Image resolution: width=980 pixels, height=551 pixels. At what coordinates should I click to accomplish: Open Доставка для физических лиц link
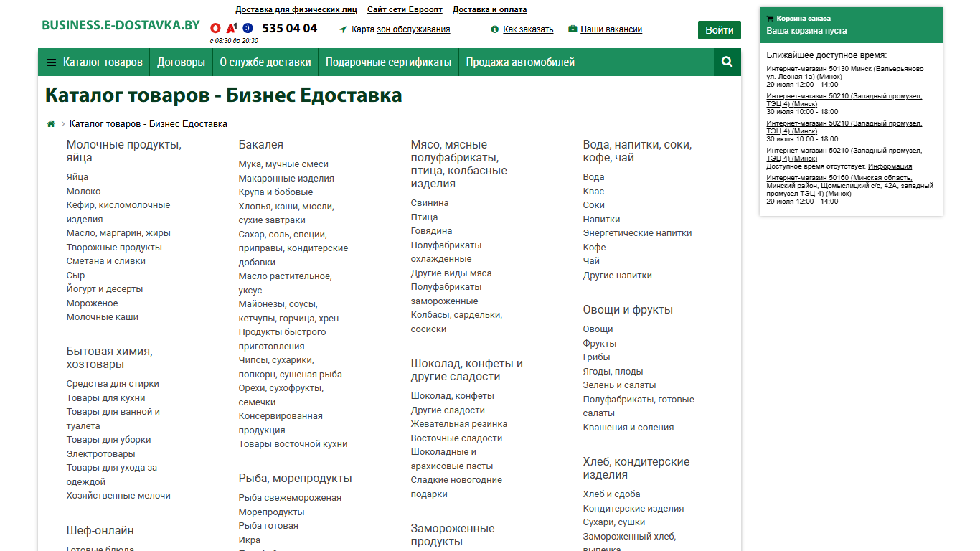click(296, 10)
